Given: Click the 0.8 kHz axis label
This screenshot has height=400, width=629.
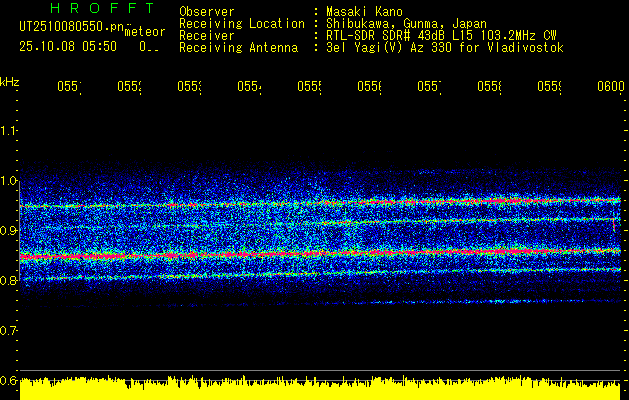Looking at the screenshot, I should click(x=8, y=280).
